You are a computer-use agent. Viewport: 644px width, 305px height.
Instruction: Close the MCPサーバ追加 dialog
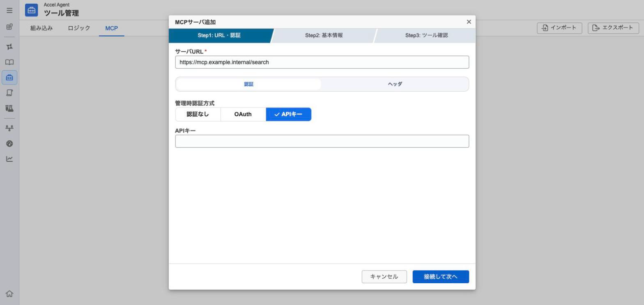pyautogui.click(x=469, y=22)
